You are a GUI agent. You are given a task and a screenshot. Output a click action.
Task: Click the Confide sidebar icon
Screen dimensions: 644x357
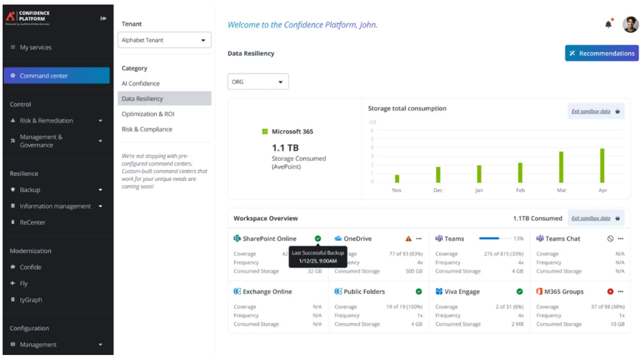coord(12,267)
